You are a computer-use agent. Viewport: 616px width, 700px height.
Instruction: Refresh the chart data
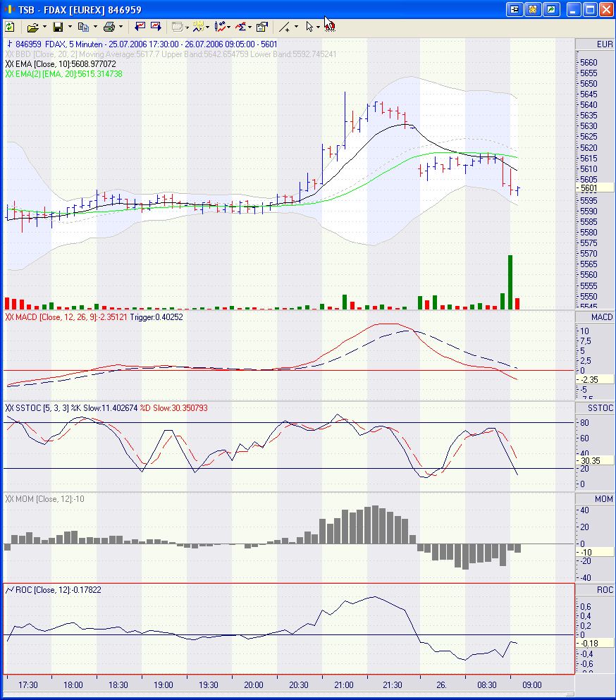tap(9, 26)
